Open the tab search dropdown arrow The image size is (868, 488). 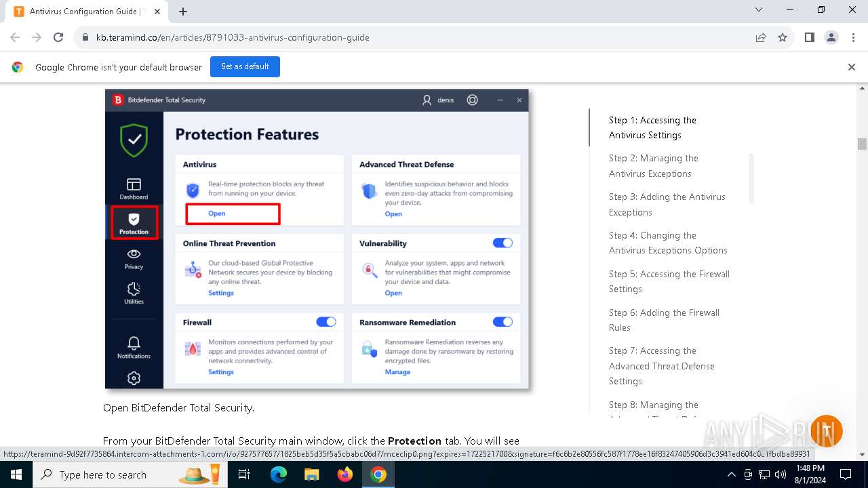759,10
